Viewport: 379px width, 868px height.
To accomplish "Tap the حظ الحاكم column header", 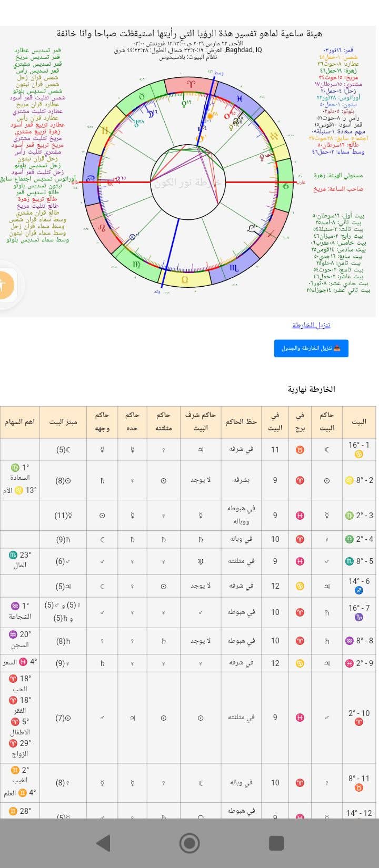I will pos(241,422).
